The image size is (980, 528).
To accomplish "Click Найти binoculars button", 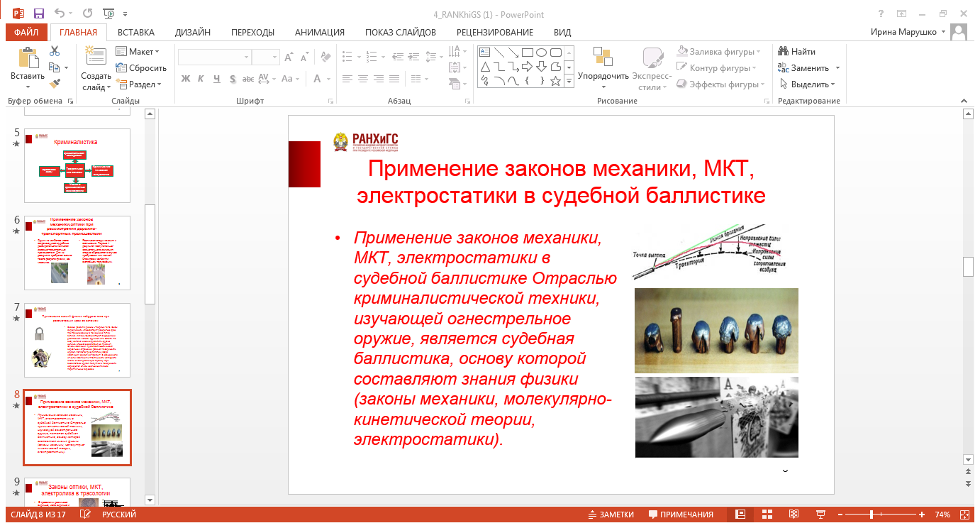I will (797, 52).
